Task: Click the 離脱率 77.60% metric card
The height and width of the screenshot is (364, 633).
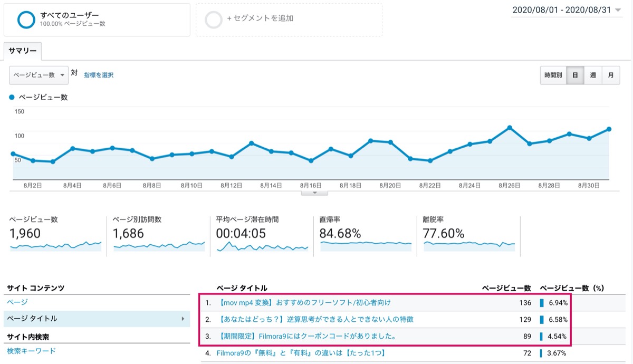Action: (469, 235)
